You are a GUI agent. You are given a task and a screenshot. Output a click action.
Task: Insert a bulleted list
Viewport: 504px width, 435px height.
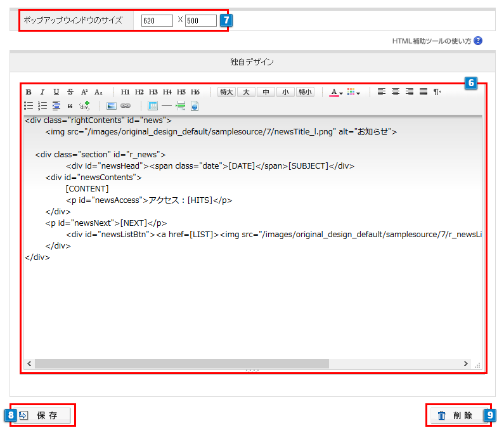29,106
